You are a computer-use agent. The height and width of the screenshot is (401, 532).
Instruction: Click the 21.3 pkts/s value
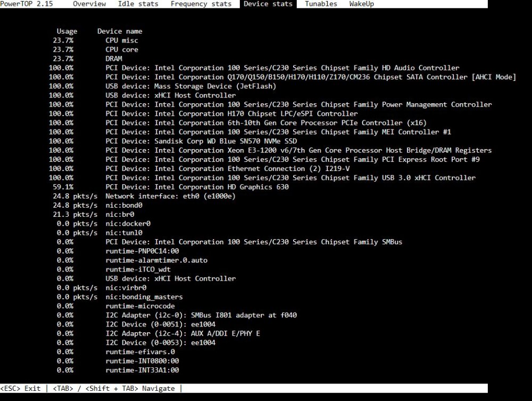pyautogui.click(x=75, y=215)
